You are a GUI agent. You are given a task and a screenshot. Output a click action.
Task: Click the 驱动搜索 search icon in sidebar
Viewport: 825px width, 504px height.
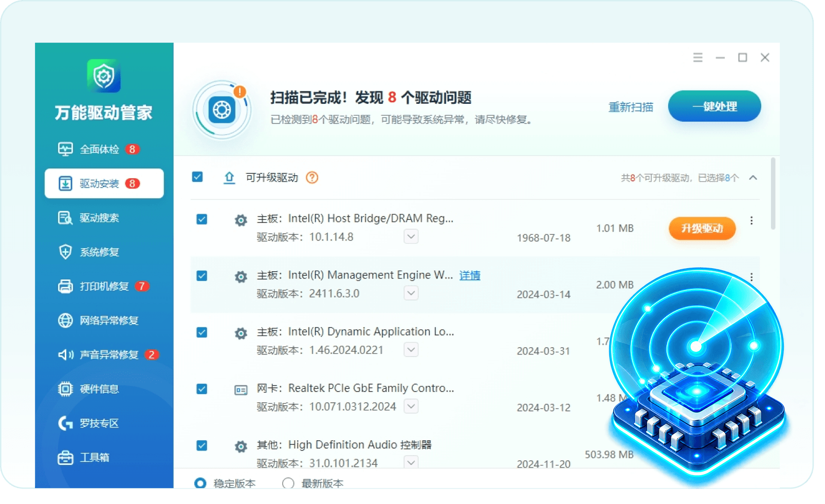(65, 218)
